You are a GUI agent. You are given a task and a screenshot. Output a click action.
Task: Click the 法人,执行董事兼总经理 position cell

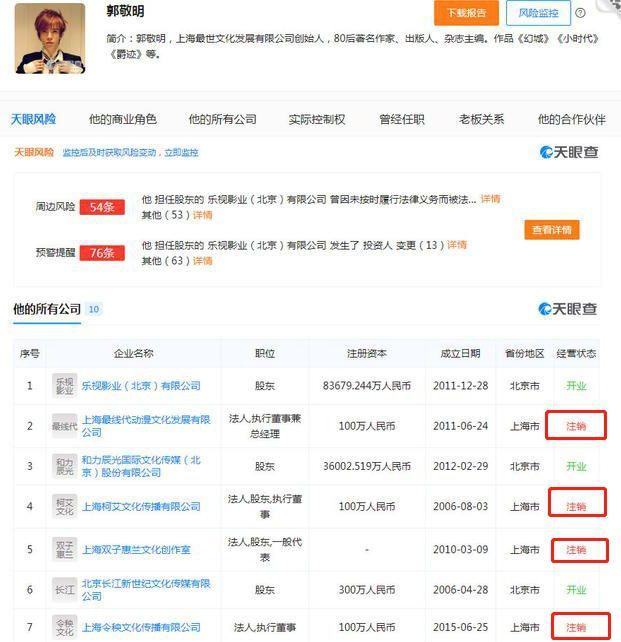pos(265,426)
